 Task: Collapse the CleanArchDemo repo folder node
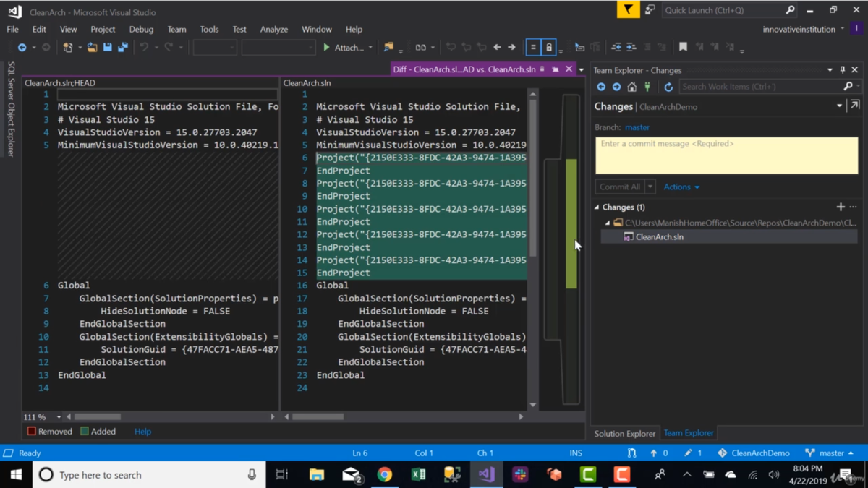click(x=607, y=223)
